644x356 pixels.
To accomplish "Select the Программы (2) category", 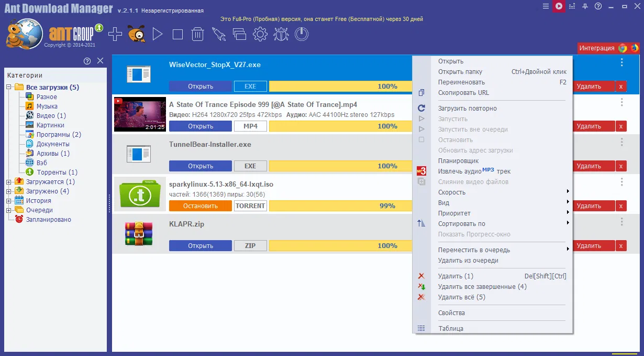I will (59, 135).
